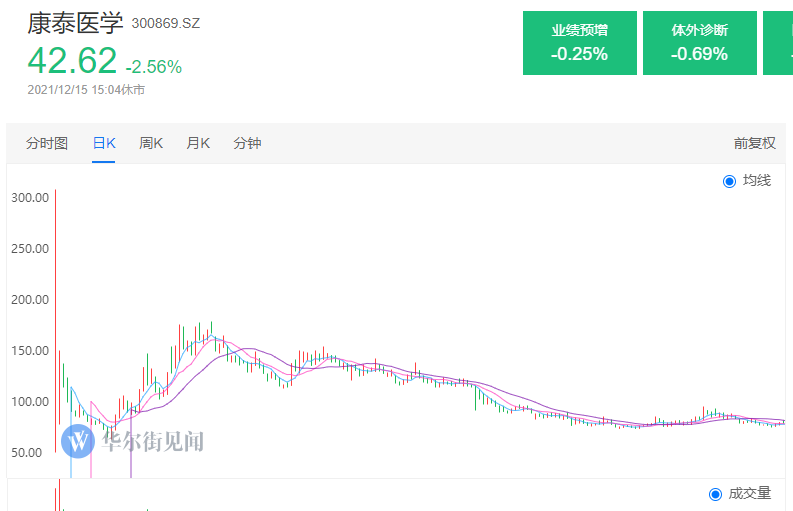793x511 pixels.
Task: Open the 周K weekly chart tab
Action: pyautogui.click(x=151, y=143)
